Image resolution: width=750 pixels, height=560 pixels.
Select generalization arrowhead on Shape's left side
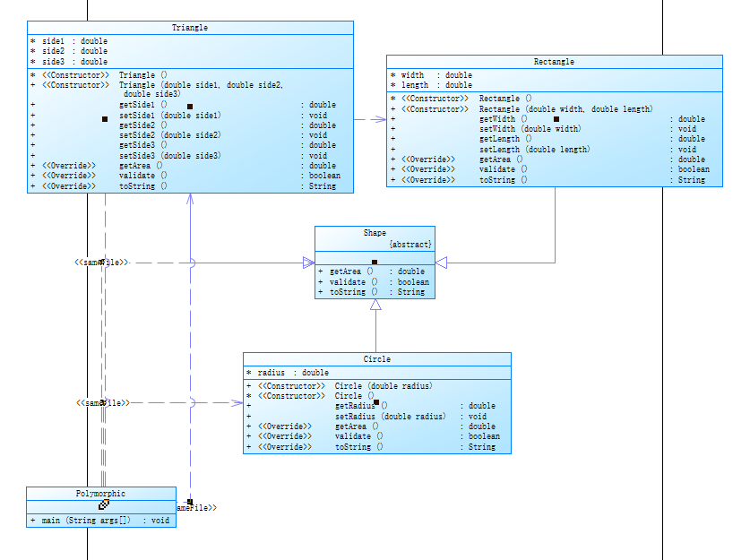[x=308, y=263]
